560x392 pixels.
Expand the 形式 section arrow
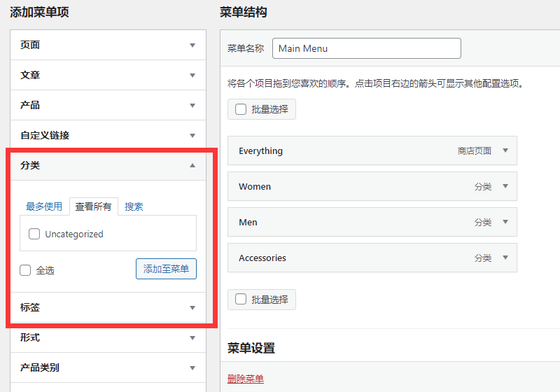[x=192, y=338]
